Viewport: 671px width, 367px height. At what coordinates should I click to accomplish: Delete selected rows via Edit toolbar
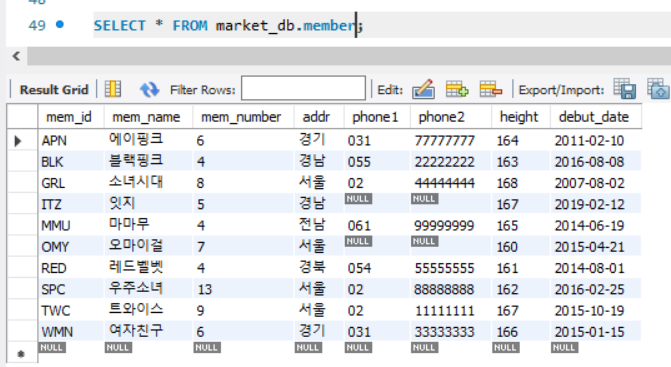(x=490, y=89)
